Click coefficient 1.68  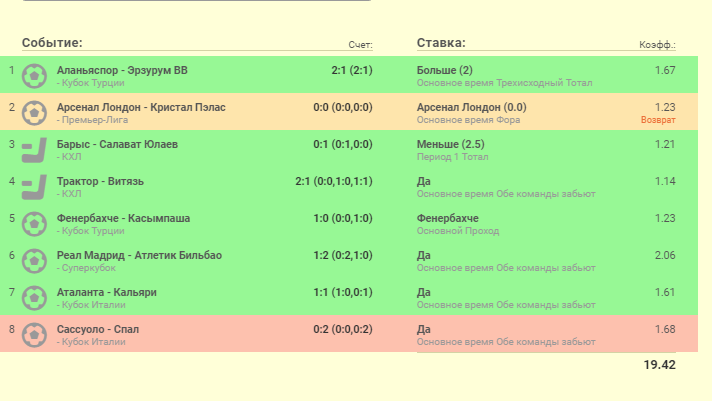[665, 330]
